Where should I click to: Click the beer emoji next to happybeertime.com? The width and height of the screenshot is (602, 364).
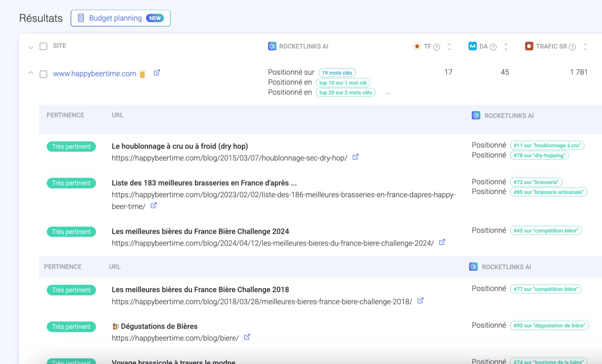coord(143,74)
